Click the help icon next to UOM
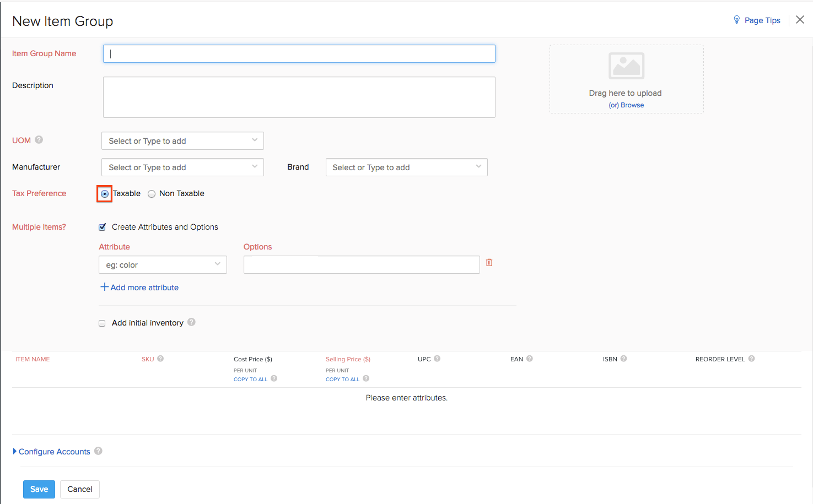 [x=39, y=140]
